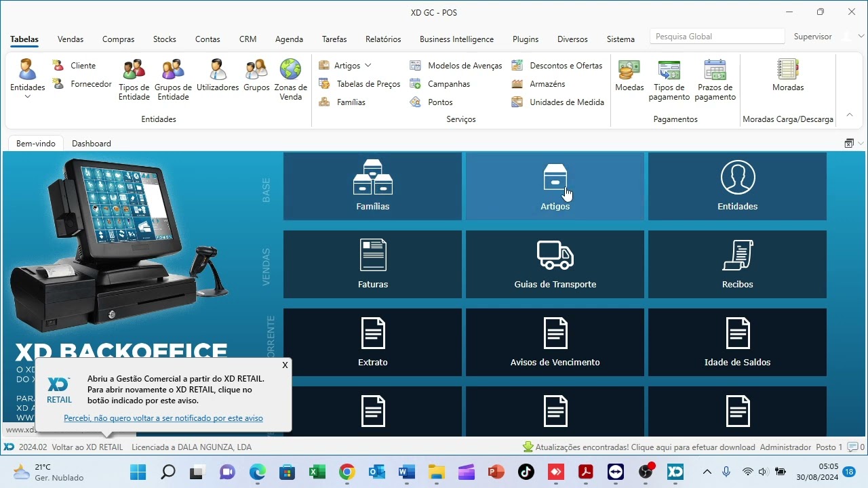Open Excel from the taskbar
Screen dimensions: 868x488
pos(317,472)
